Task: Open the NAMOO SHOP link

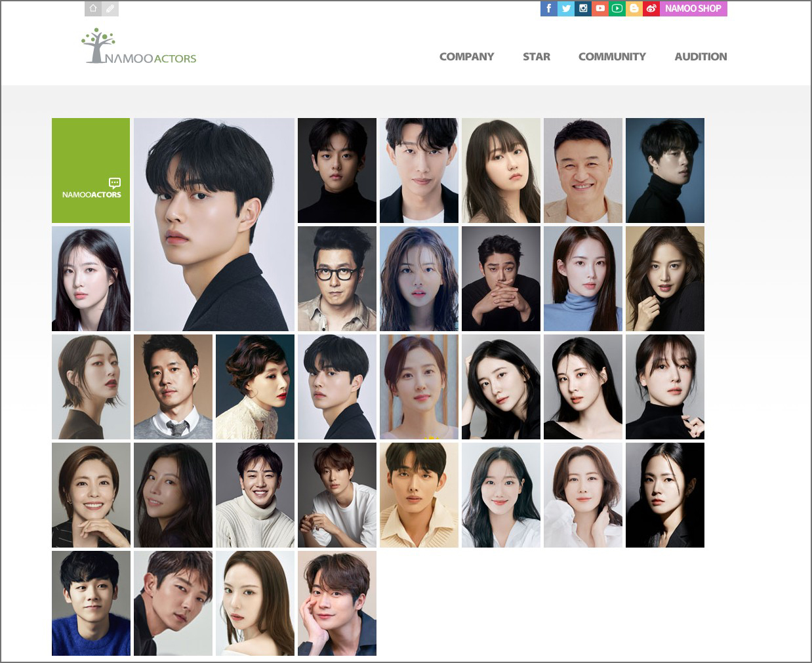Action: (x=693, y=9)
